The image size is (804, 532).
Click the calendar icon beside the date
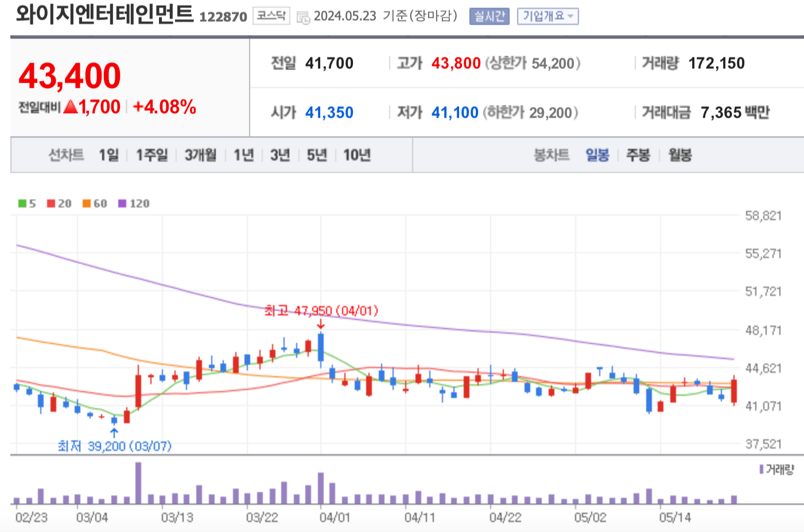[x=303, y=17]
